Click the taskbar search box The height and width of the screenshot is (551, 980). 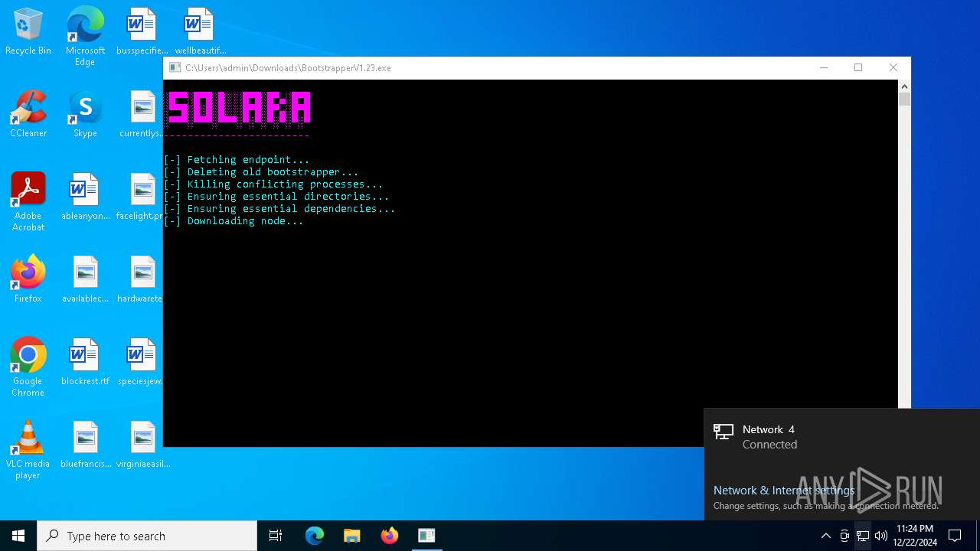point(147,536)
